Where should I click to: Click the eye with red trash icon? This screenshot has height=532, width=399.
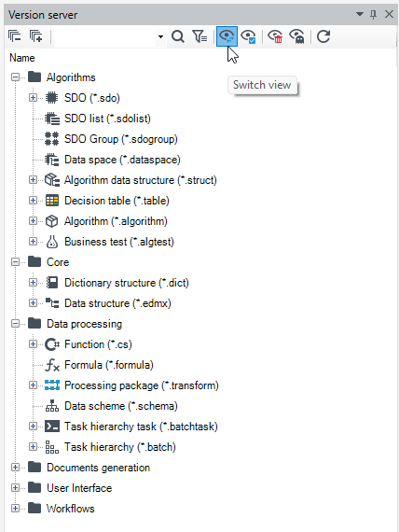(275, 36)
